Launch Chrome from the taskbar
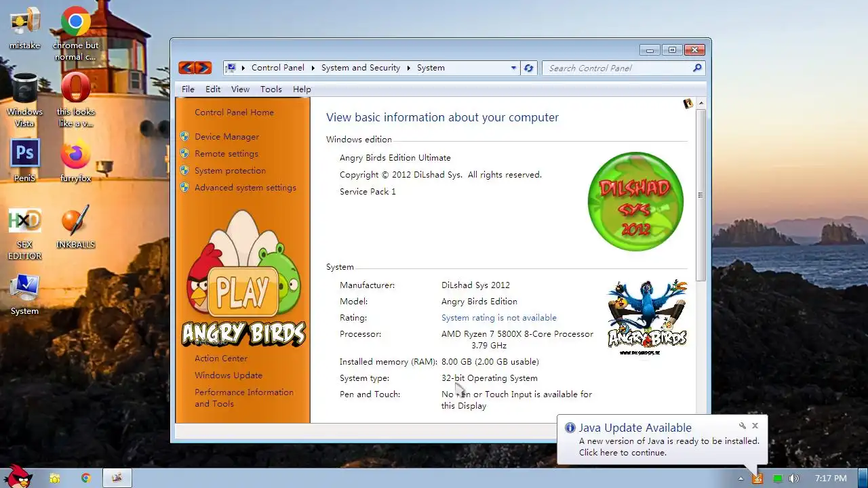 pyautogui.click(x=86, y=478)
